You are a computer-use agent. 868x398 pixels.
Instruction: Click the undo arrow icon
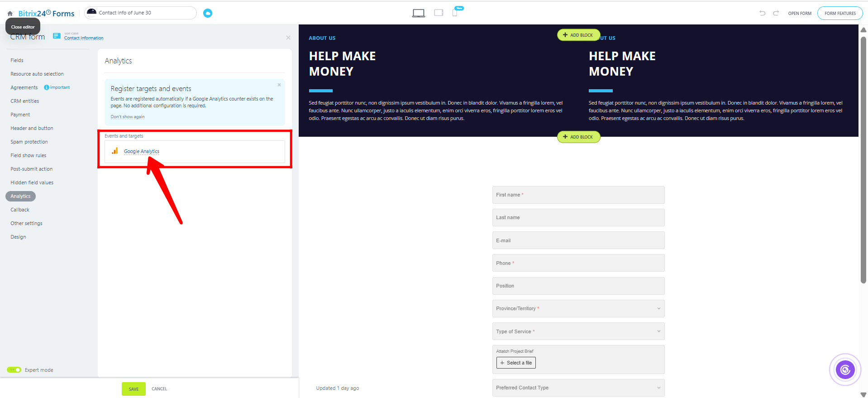763,13
